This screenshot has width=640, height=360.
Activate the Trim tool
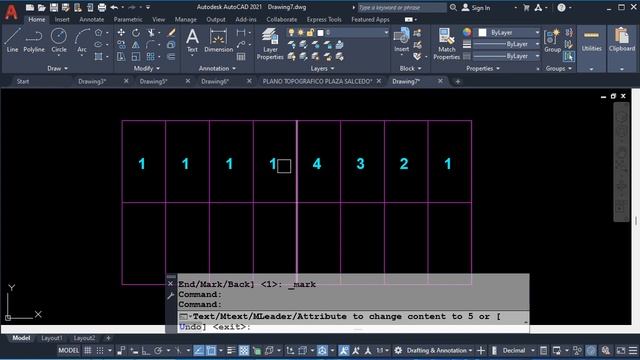click(x=151, y=33)
